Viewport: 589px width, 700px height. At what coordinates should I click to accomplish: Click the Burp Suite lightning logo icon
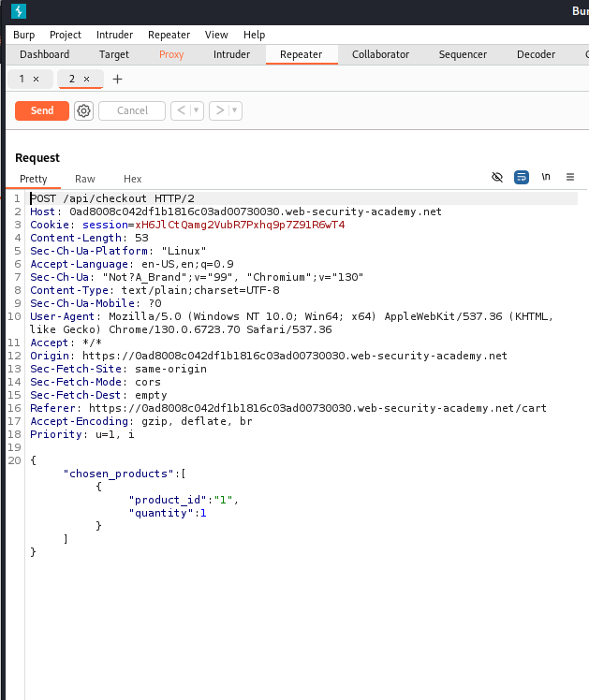[19, 11]
